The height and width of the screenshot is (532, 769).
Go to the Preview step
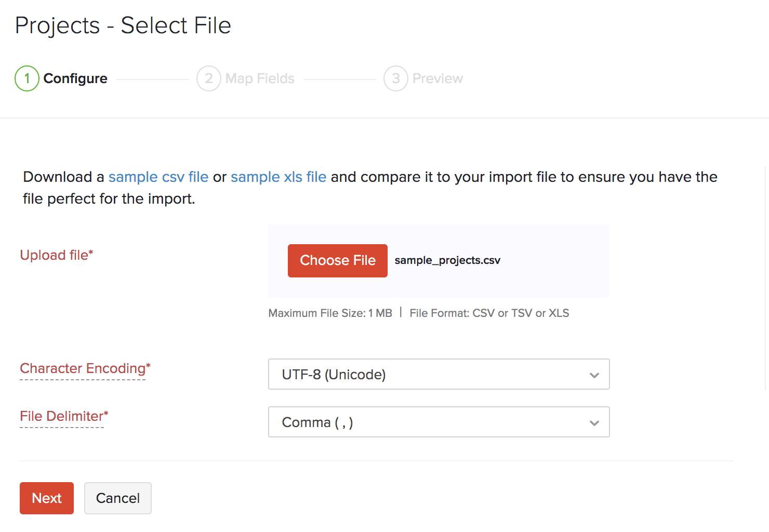tap(437, 78)
